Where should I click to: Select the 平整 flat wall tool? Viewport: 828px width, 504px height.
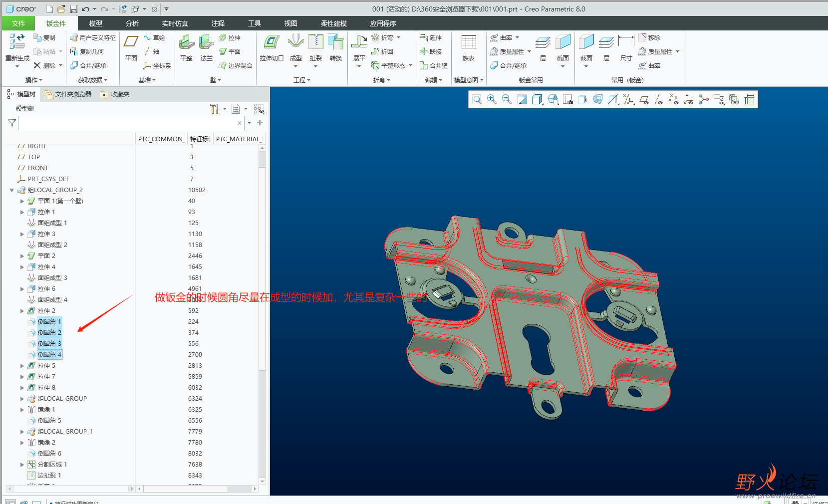click(186, 48)
